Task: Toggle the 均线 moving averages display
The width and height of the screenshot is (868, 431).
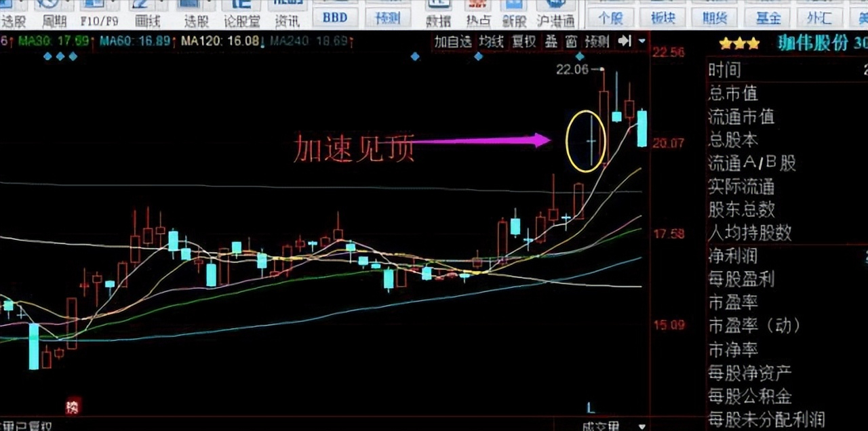Action: pyautogui.click(x=492, y=41)
